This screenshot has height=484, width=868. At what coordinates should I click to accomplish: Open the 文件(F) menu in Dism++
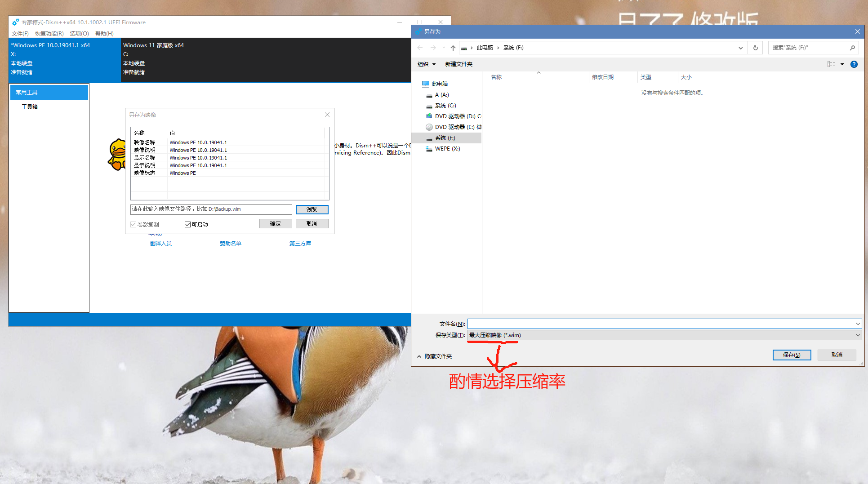[x=20, y=33]
